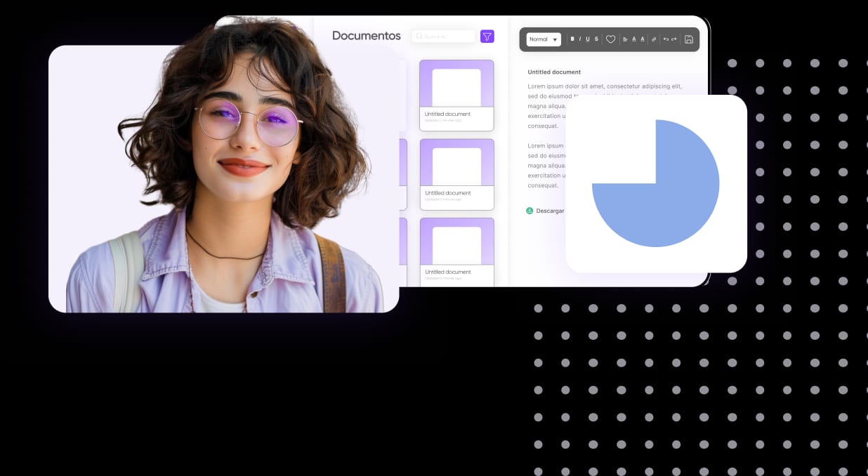Click the text alignment icon
868x476 pixels.
tap(625, 39)
